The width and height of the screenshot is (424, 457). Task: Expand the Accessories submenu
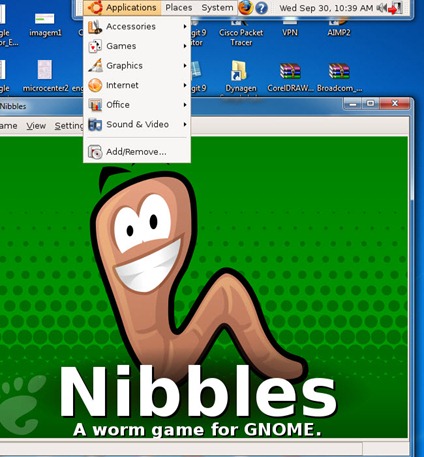point(137,26)
